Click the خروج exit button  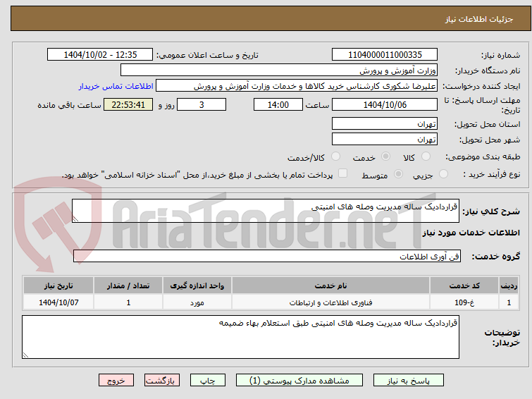116,381
